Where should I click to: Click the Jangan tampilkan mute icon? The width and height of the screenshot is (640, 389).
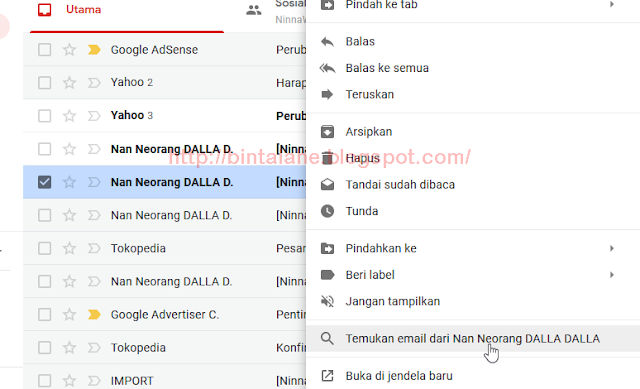pyautogui.click(x=327, y=302)
